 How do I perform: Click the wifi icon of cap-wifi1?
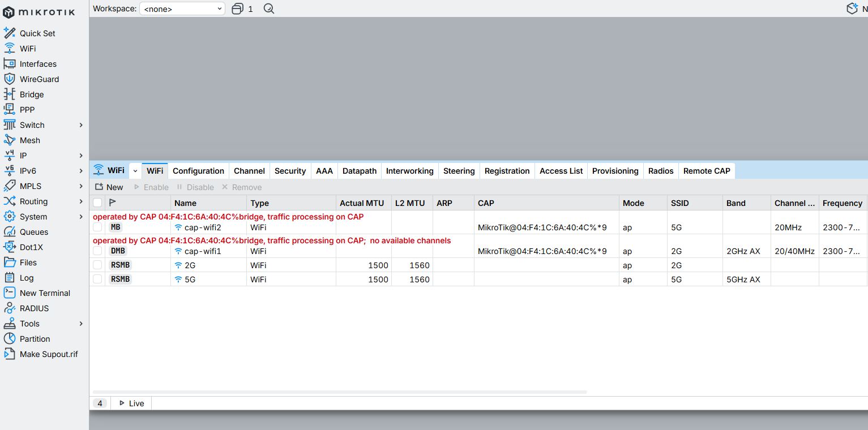[178, 251]
